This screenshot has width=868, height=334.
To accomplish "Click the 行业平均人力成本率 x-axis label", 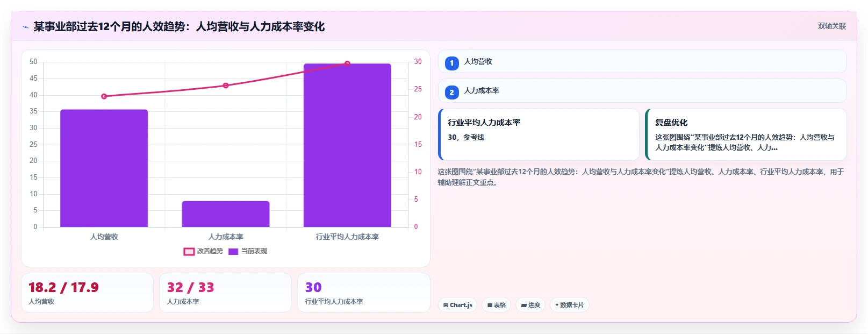I will (347, 237).
